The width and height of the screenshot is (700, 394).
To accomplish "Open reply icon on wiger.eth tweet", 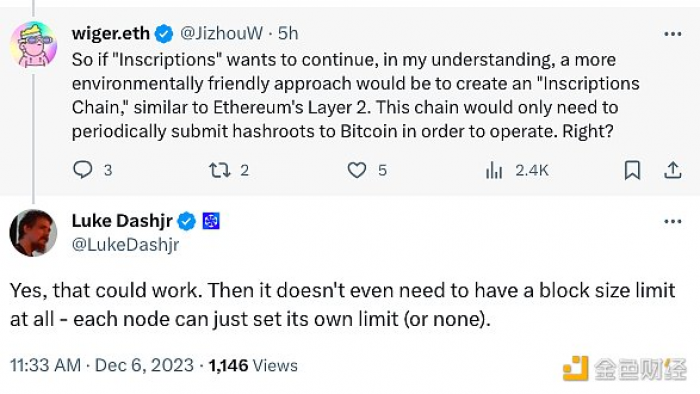I will pyautogui.click(x=83, y=170).
